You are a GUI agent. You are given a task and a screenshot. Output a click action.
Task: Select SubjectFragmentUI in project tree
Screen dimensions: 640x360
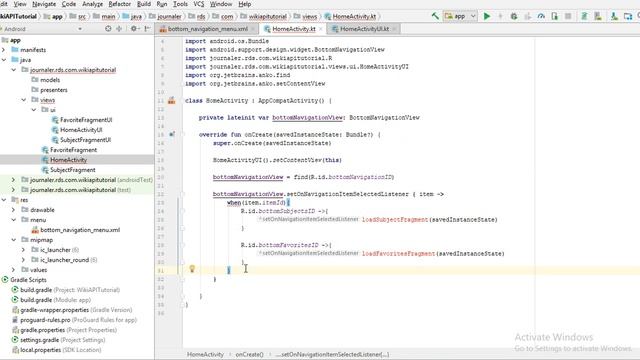pos(85,140)
